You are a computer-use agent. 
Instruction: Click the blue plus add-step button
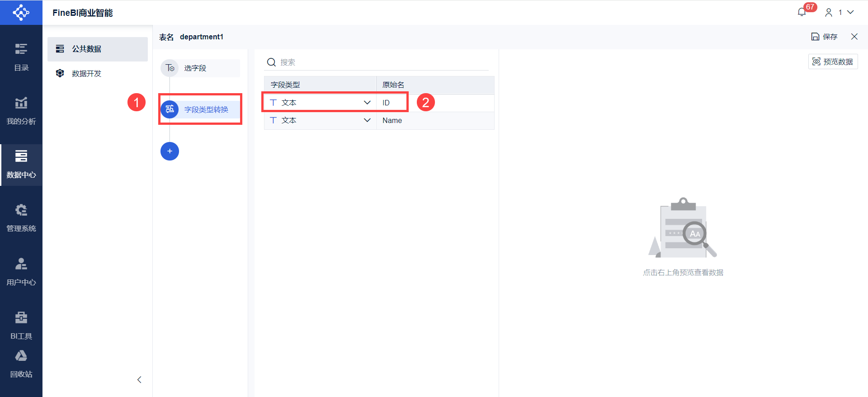click(x=170, y=151)
